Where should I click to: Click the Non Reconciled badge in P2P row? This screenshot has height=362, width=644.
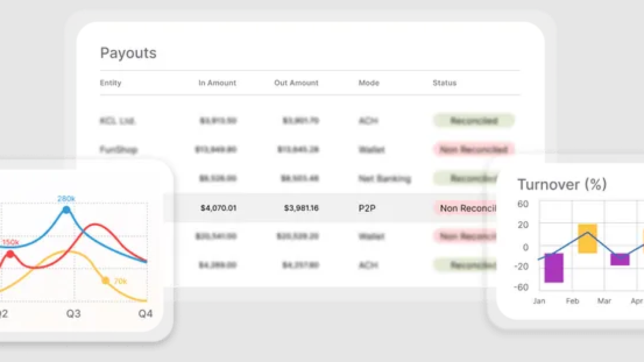coord(465,208)
